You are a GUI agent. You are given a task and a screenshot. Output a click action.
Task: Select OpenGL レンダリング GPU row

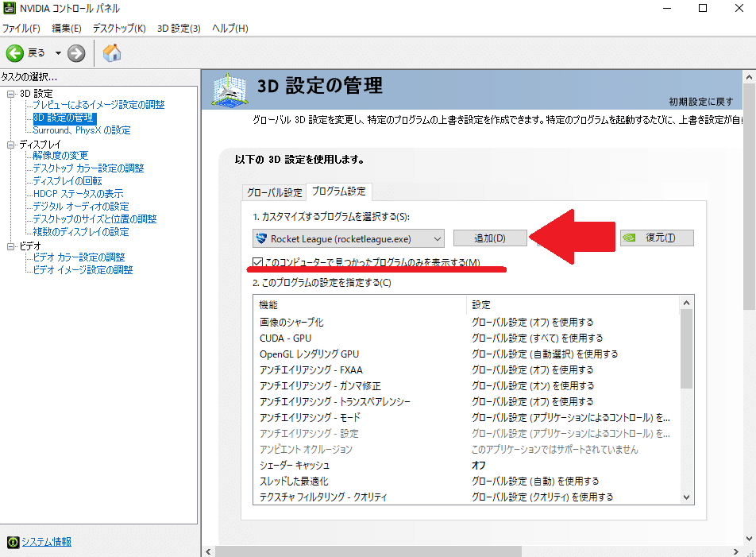(466, 354)
